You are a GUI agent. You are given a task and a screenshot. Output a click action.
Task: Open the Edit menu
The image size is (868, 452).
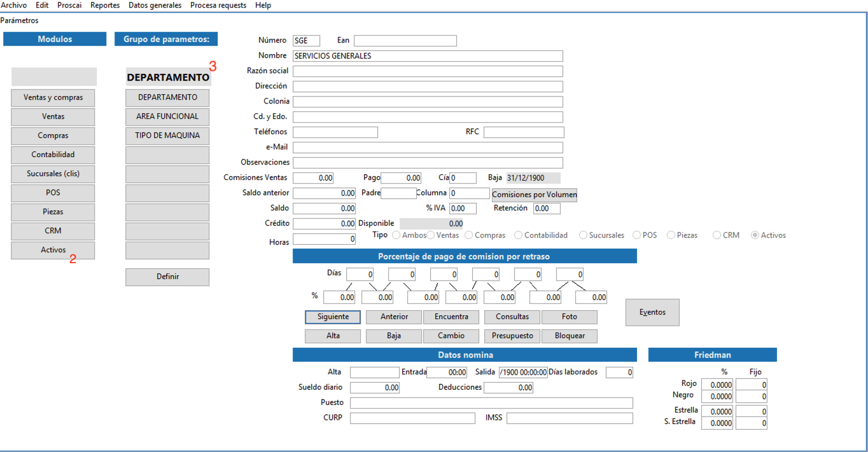(42, 5)
